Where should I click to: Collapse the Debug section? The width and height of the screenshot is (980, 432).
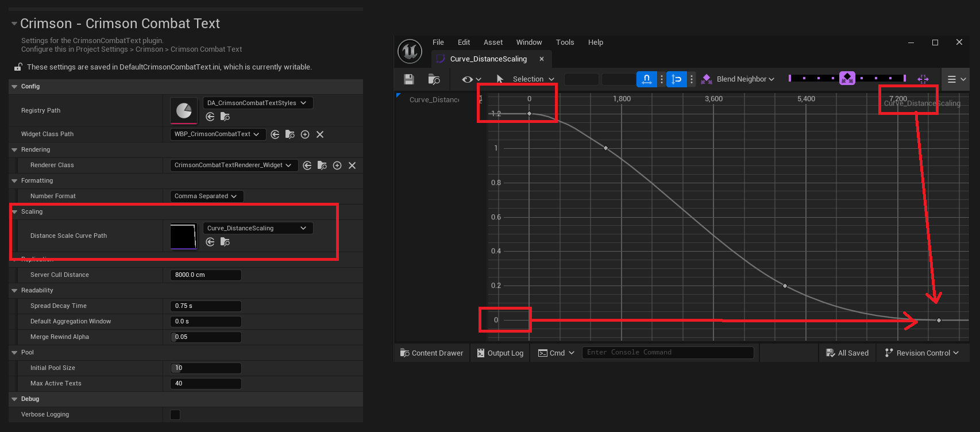pyautogui.click(x=14, y=399)
